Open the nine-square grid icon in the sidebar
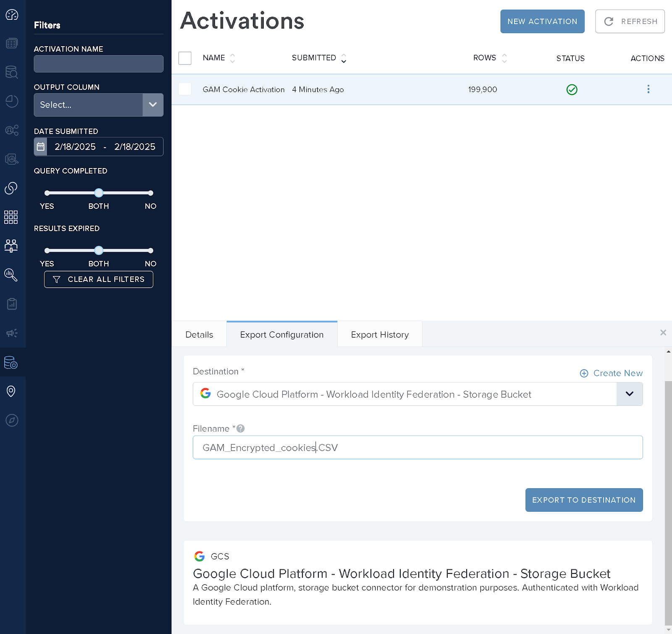The width and height of the screenshot is (672, 634). click(x=11, y=217)
